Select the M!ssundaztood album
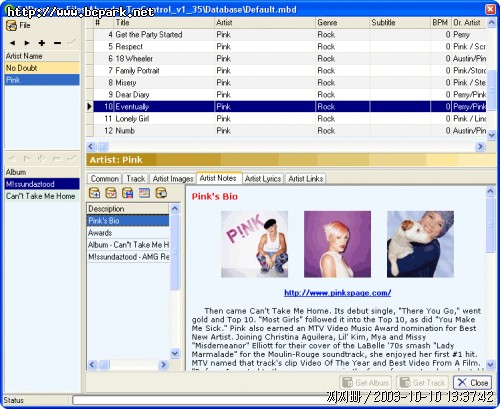The width and height of the screenshot is (500, 409). click(x=42, y=184)
